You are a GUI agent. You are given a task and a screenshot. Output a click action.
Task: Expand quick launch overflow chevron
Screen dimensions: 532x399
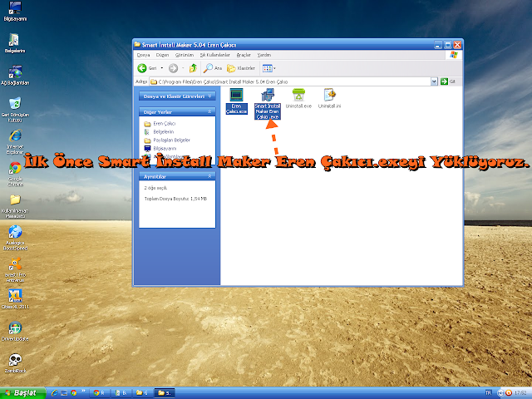(x=83, y=391)
